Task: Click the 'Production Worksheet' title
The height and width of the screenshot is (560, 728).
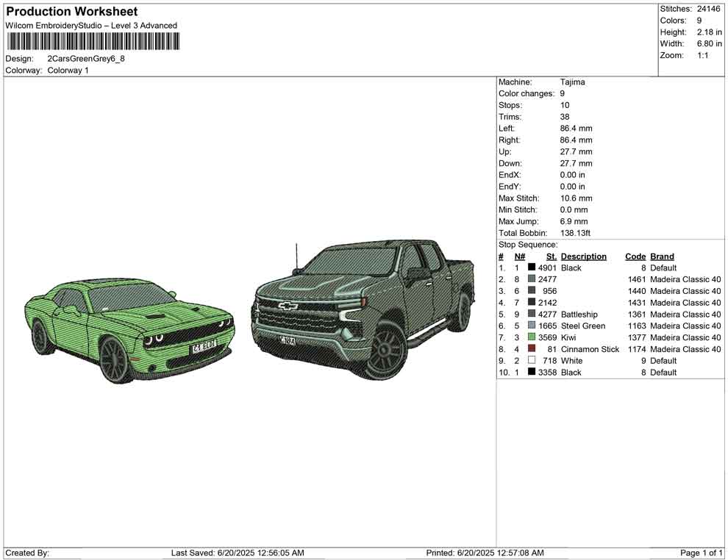Action: pos(72,12)
